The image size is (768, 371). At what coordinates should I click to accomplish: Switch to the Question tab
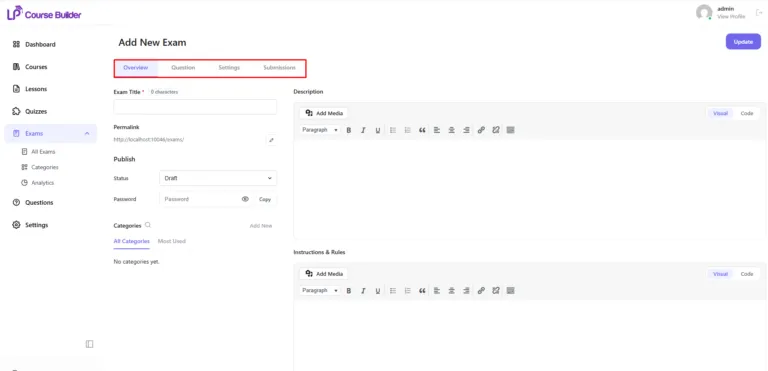(183, 68)
